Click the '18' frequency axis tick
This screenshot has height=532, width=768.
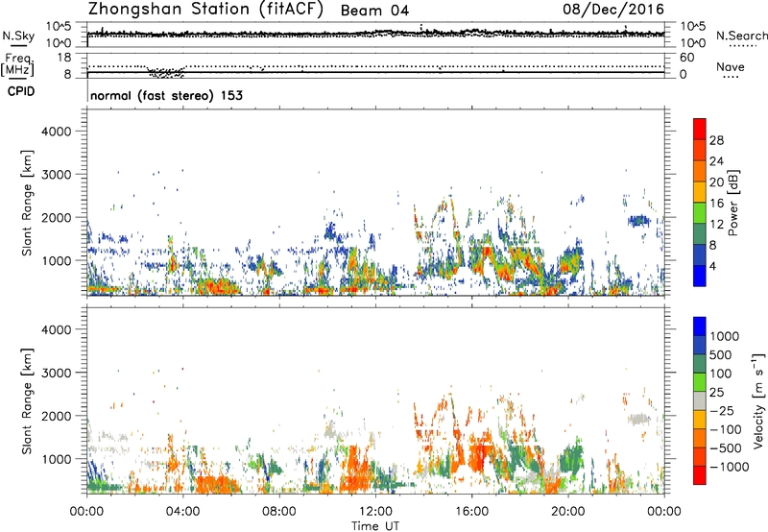click(x=64, y=58)
